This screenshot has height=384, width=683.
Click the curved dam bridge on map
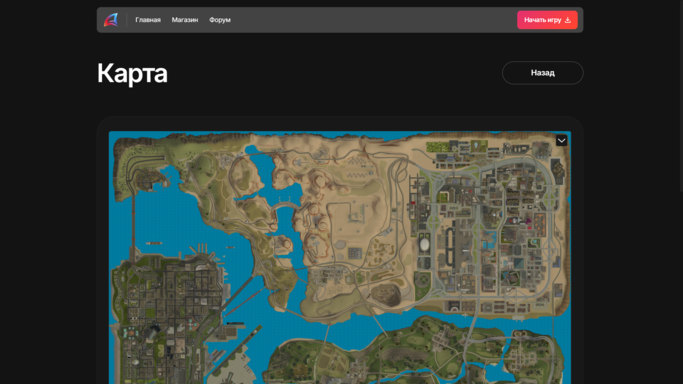click(284, 206)
